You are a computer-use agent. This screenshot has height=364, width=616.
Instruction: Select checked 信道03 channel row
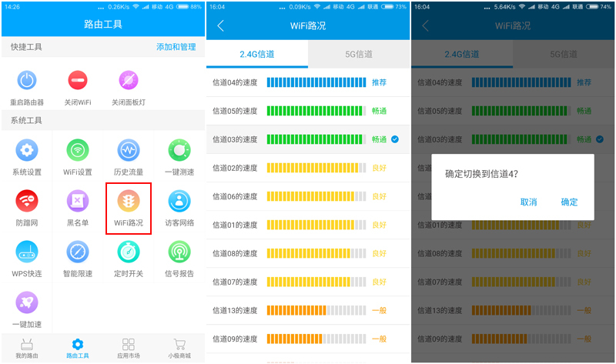point(308,139)
